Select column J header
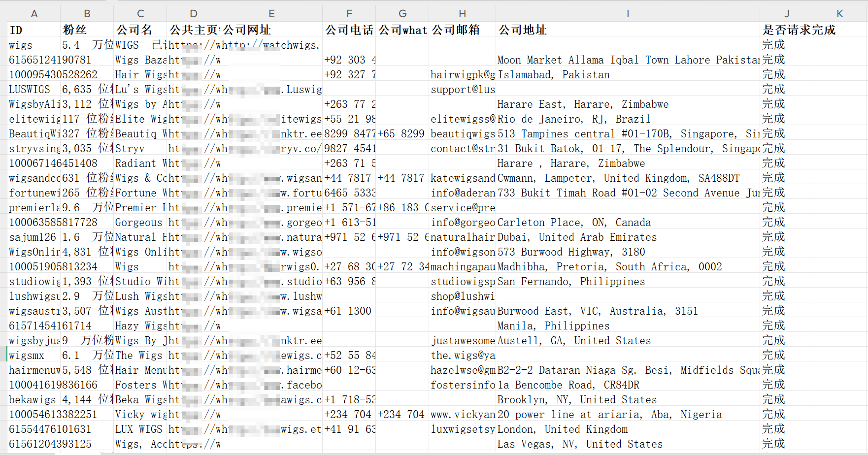Screen dimensions: 868x455 (x=787, y=14)
